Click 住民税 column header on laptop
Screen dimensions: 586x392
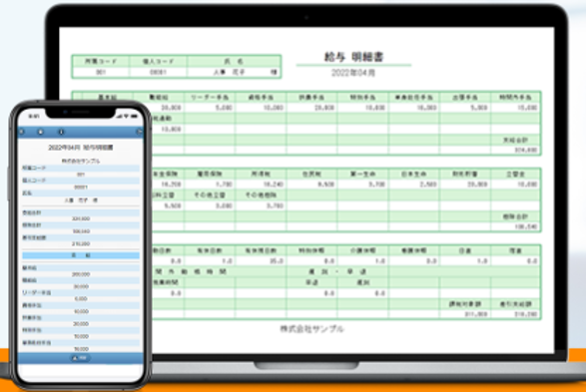pos(311,174)
